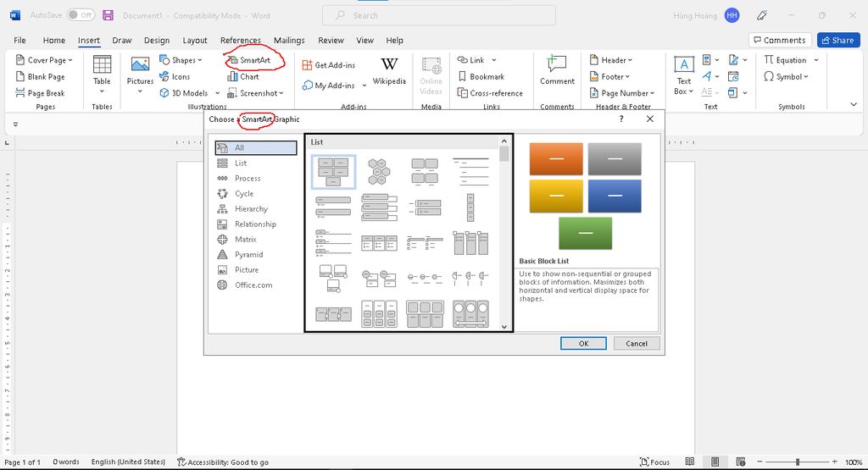Expand the Cover Page dropdown

(x=70, y=60)
